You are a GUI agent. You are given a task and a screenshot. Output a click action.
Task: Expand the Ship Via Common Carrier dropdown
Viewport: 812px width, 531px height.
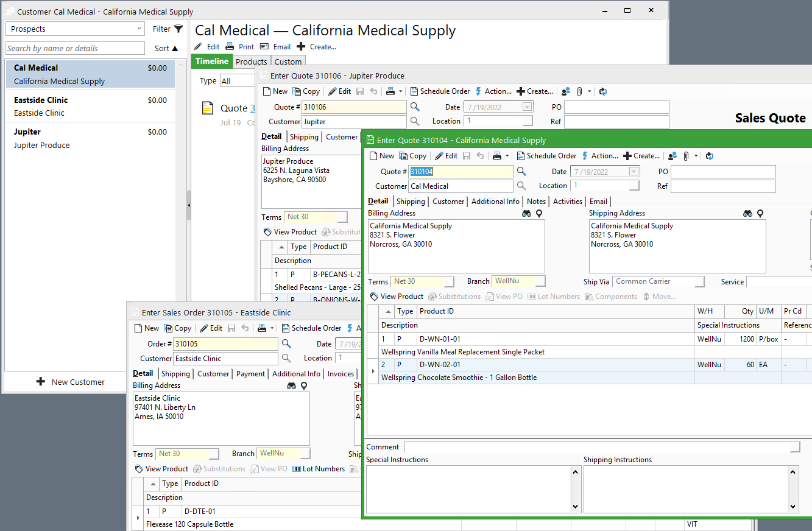(x=701, y=282)
